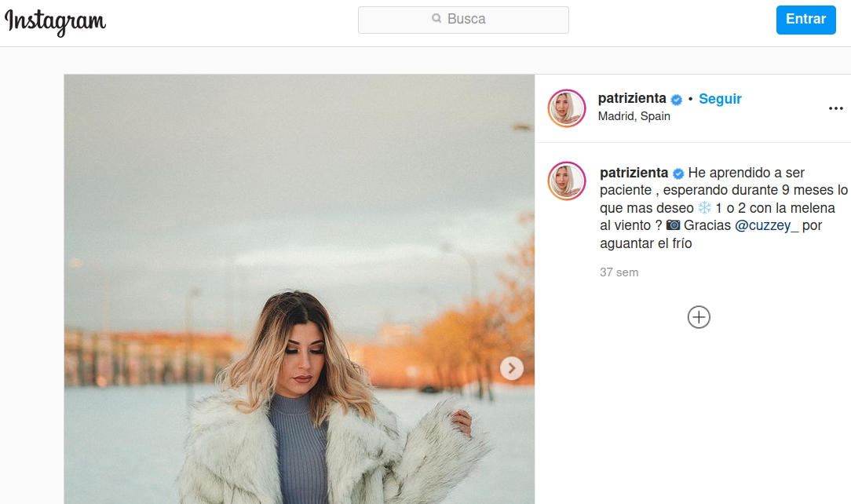Click the verified badge in the caption

pos(678,173)
